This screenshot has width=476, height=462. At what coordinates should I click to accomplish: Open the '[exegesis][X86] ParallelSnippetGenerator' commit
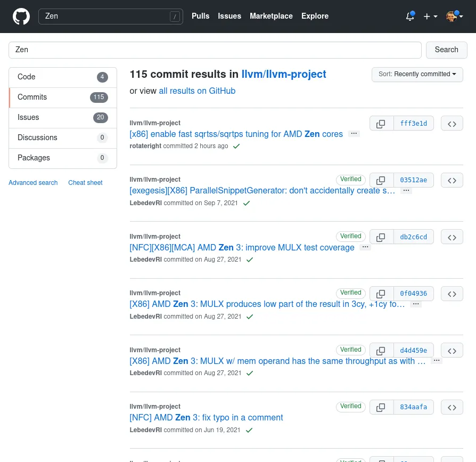tap(262, 191)
